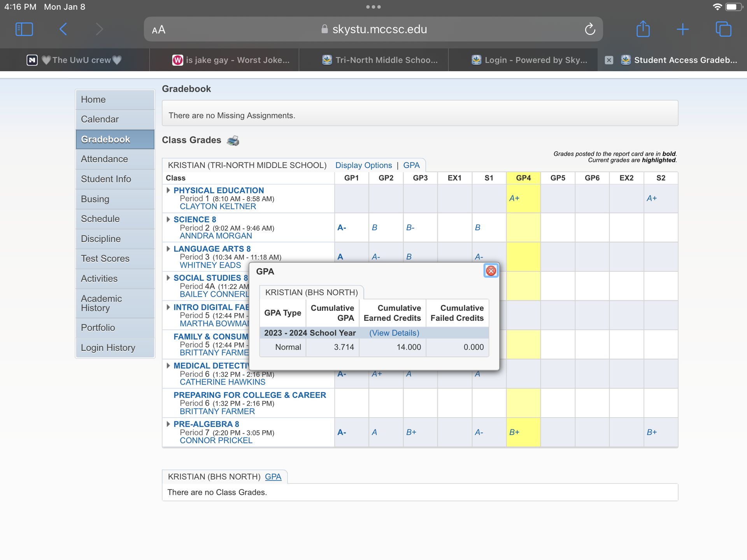This screenshot has height=560, width=747.
Task: Open the tab overview icon
Action: (723, 29)
